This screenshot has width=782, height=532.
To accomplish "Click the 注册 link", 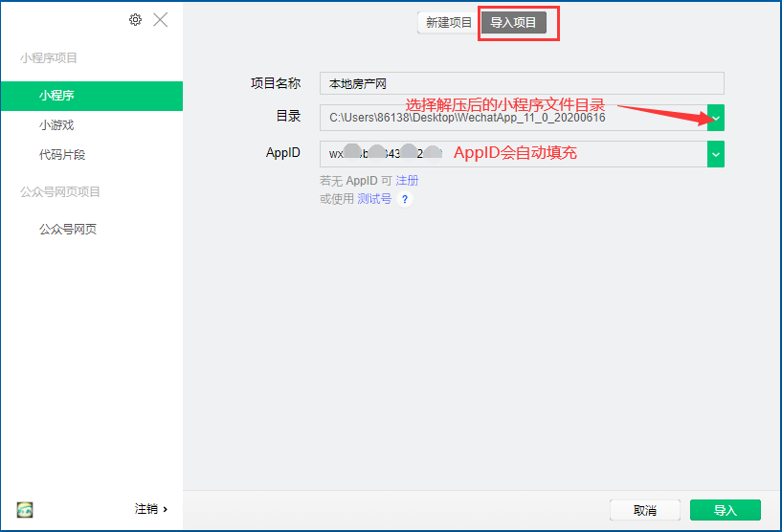I will tap(407, 181).
